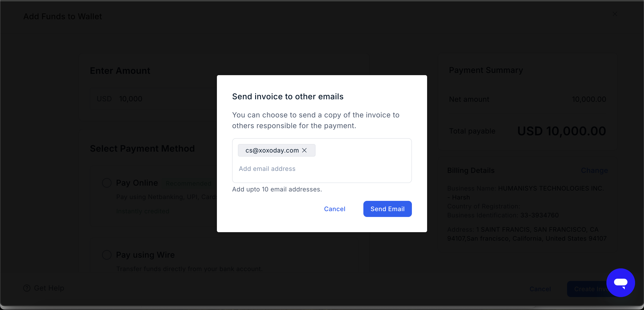Select the Pay Online radio button

tap(107, 183)
